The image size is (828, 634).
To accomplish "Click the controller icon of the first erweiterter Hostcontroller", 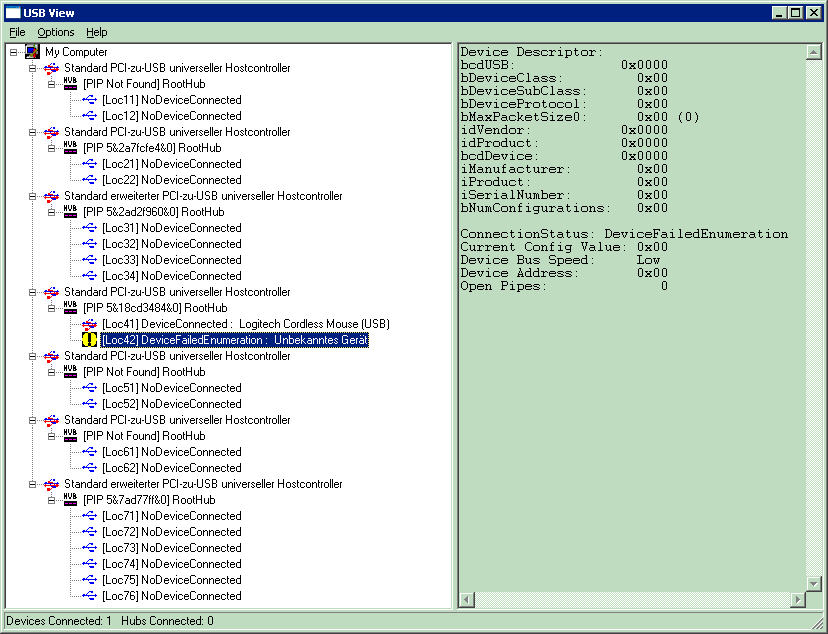I will pyautogui.click(x=51, y=196).
